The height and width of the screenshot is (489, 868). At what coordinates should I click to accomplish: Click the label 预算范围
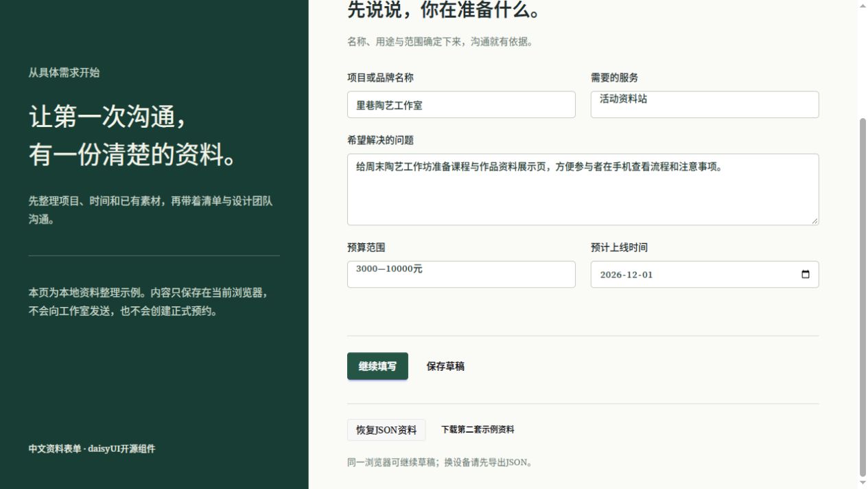point(366,247)
